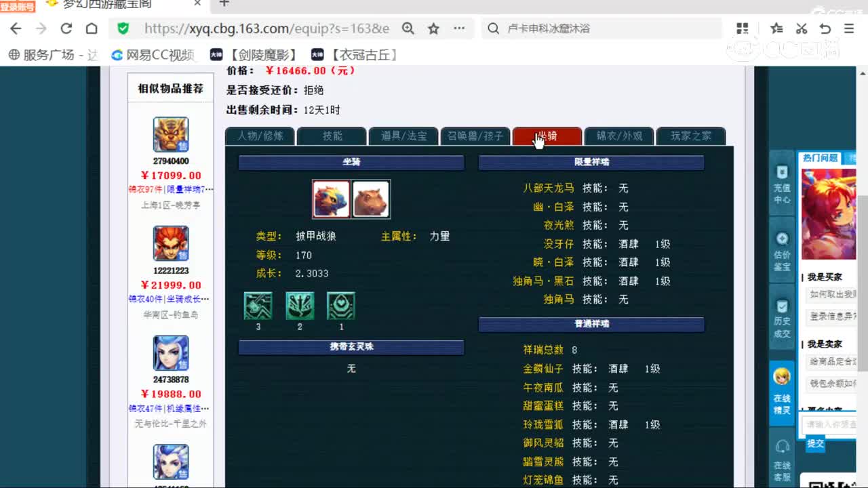Click the green security shield in address bar
This screenshot has width=868, height=488.
pos(123,29)
